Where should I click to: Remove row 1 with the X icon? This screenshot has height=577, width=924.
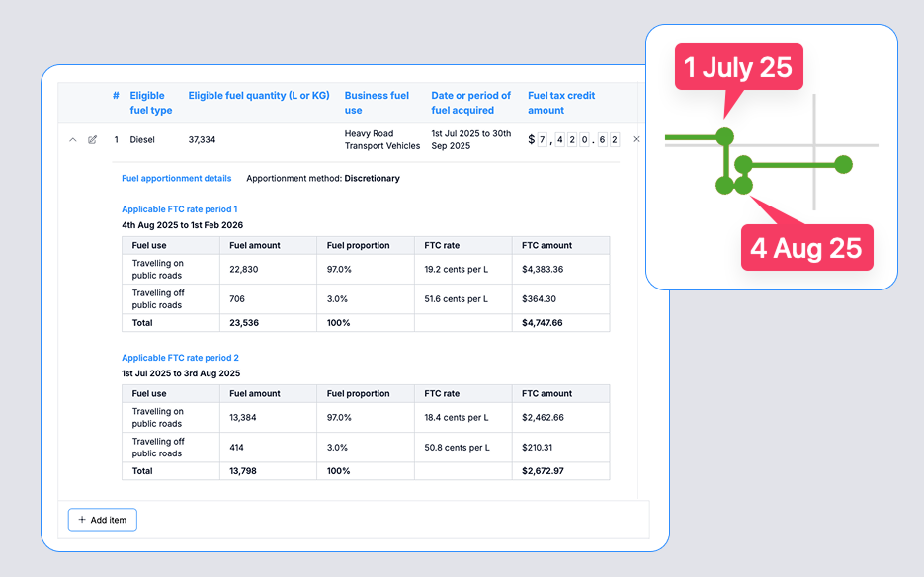coord(636,140)
